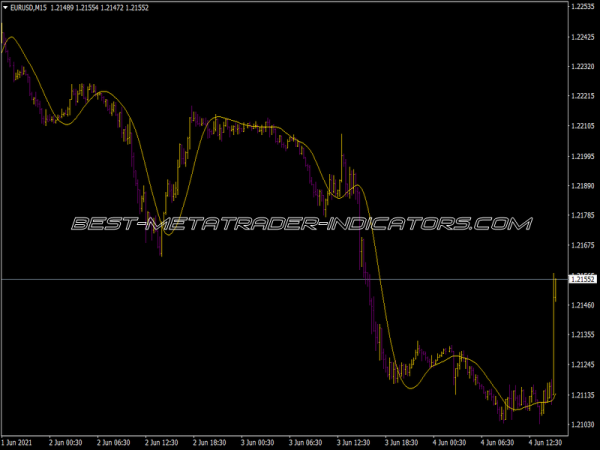
Task: Click the 1.21035 price axis label
Action: 582,425
